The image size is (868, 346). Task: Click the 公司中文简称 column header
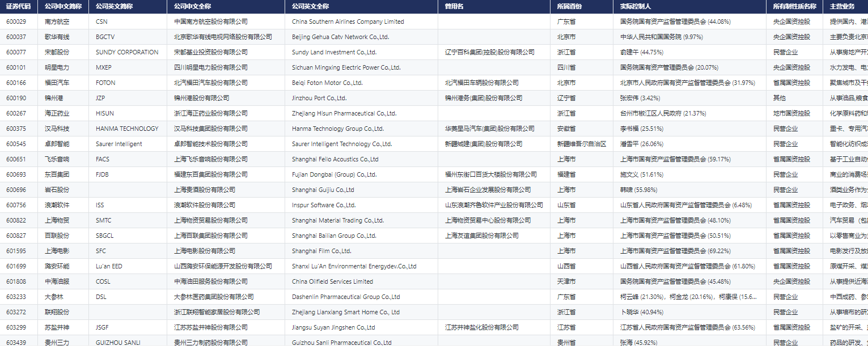click(x=63, y=6)
